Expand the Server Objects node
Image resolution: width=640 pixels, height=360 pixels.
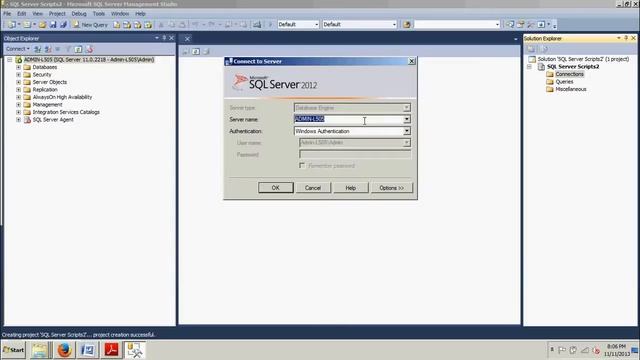click(x=18, y=82)
